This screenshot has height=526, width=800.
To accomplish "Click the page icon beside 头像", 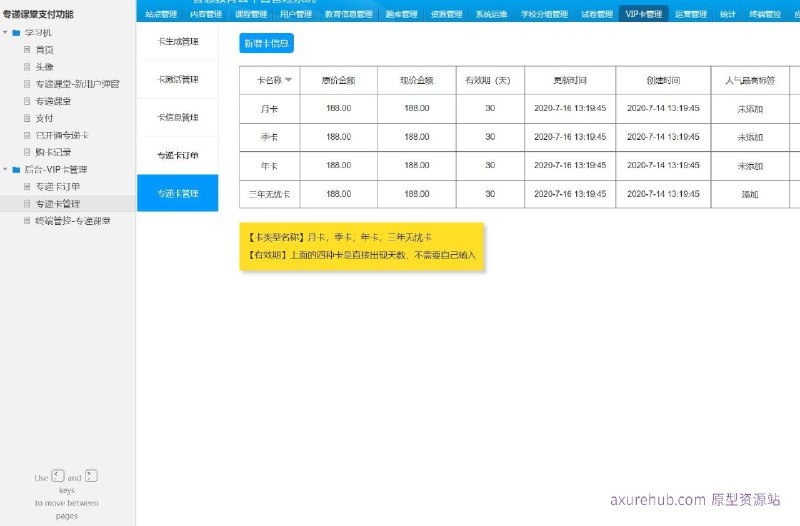I will click(27, 67).
